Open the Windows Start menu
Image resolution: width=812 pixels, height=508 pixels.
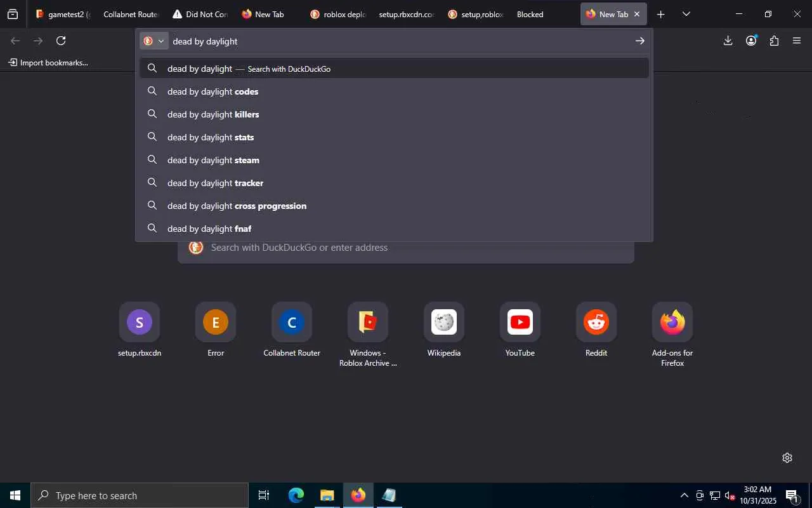(15, 495)
